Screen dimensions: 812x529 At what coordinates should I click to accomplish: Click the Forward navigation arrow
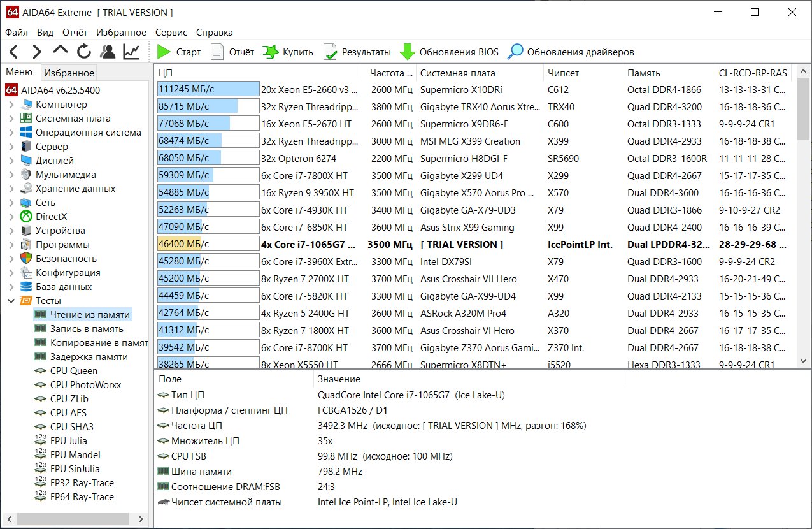pyautogui.click(x=37, y=52)
